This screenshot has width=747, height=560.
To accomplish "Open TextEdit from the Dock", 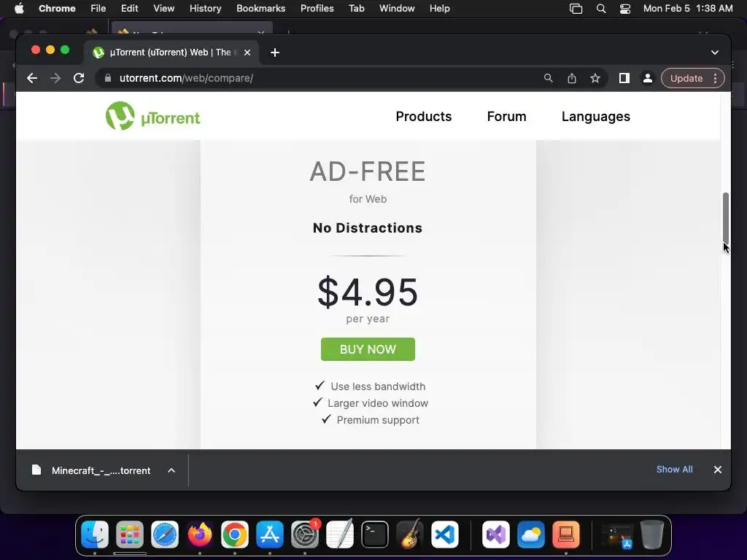I will pyautogui.click(x=340, y=534).
